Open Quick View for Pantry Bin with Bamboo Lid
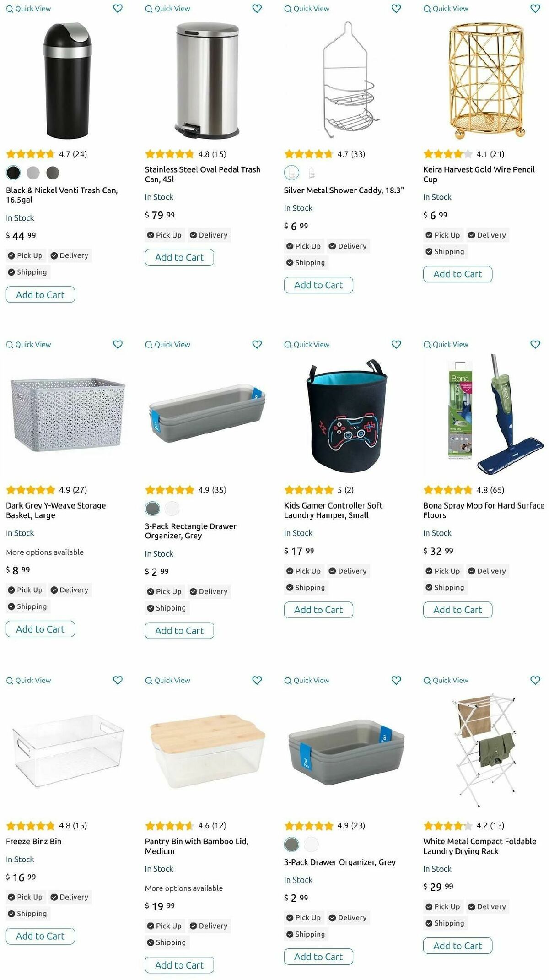Screen dimensions: 549x980 click(x=167, y=681)
